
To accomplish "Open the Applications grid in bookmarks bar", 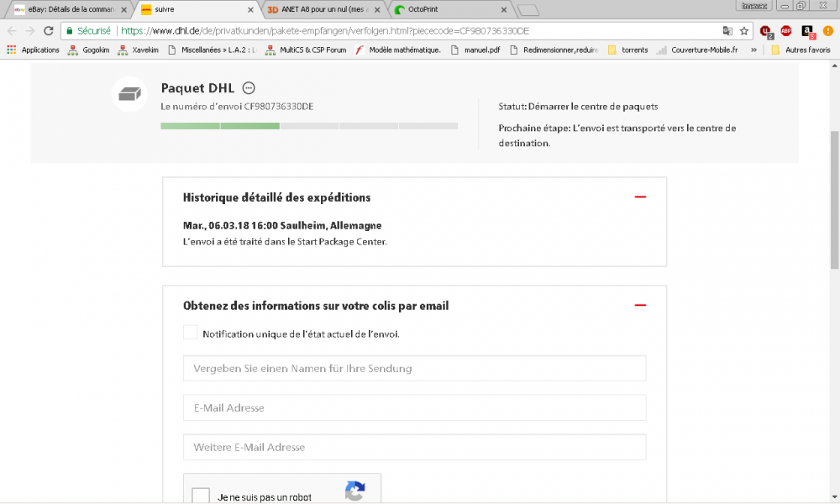I will click(11, 50).
